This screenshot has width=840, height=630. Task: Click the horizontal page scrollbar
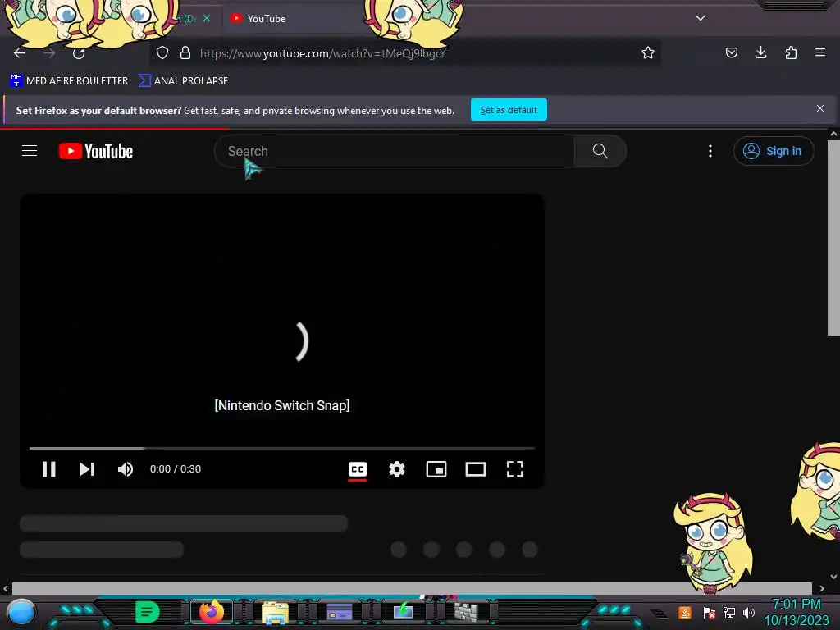[x=412, y=588]
